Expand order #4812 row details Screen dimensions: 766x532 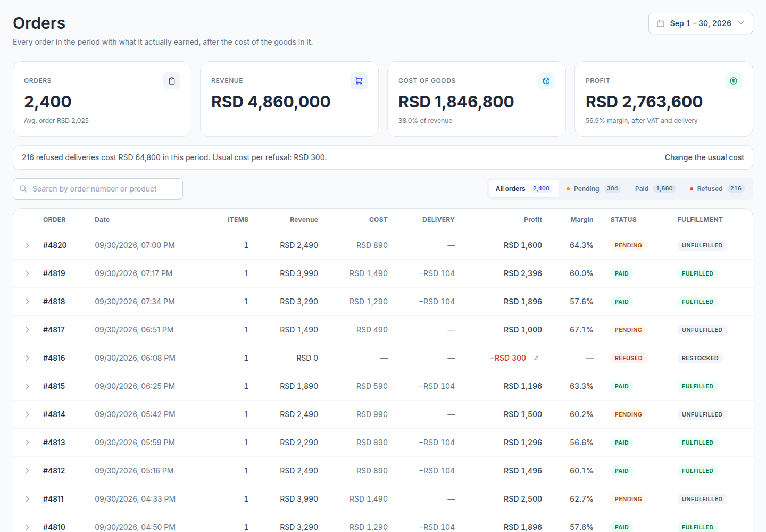[x=27, y=471]
